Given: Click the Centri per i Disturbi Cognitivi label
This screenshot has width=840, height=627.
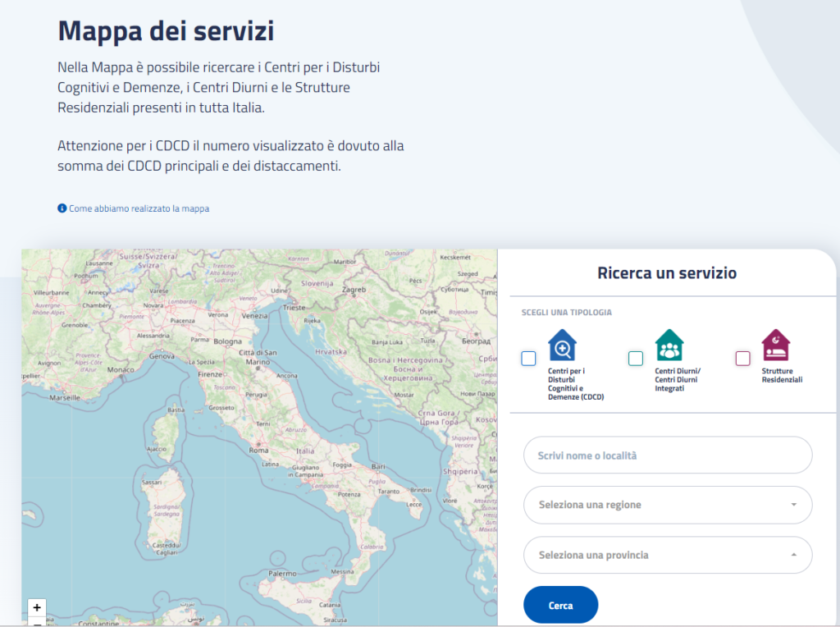Looking at the screenshot, I should coord(575,384).
